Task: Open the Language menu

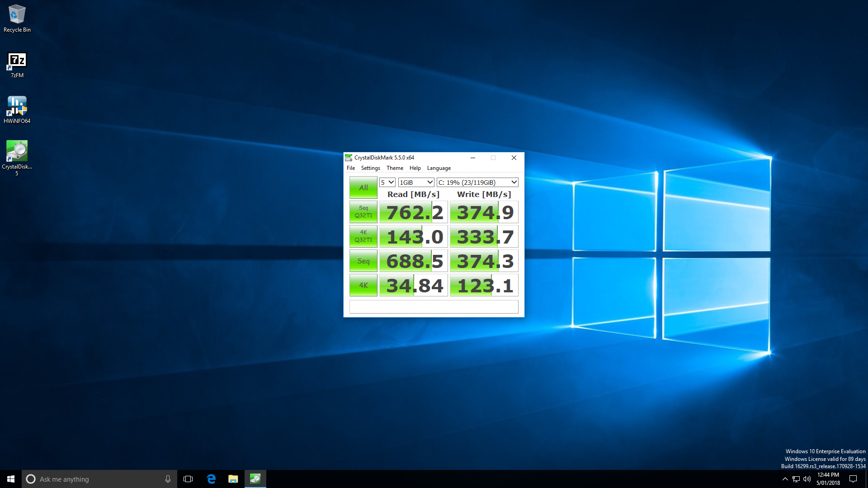Action: (439, 168)
